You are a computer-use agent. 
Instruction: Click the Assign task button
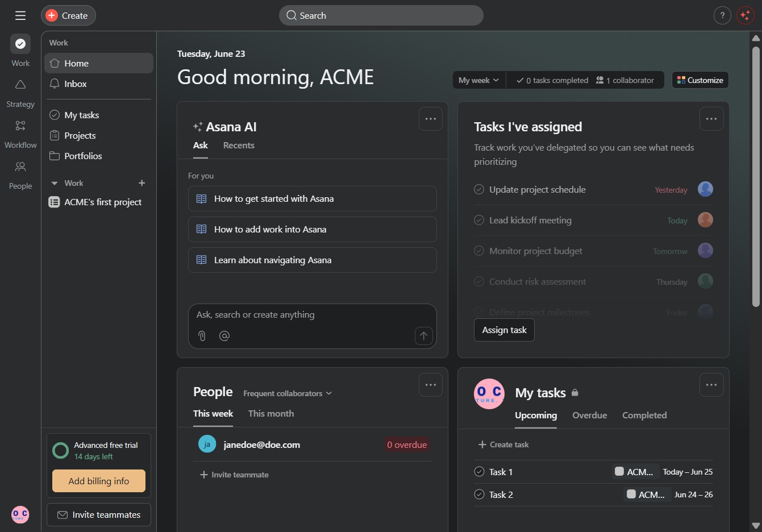504,330
